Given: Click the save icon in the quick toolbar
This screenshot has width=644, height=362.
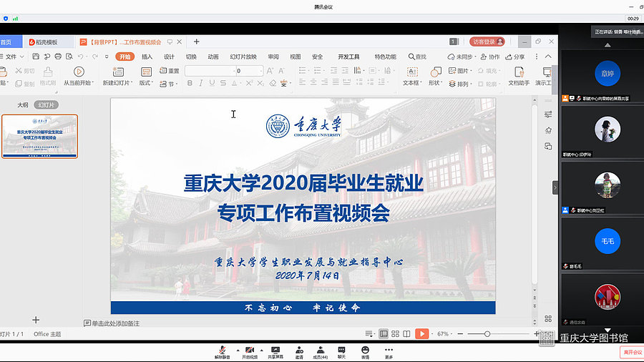Looking at the screenshot, I should click(36, 57).
